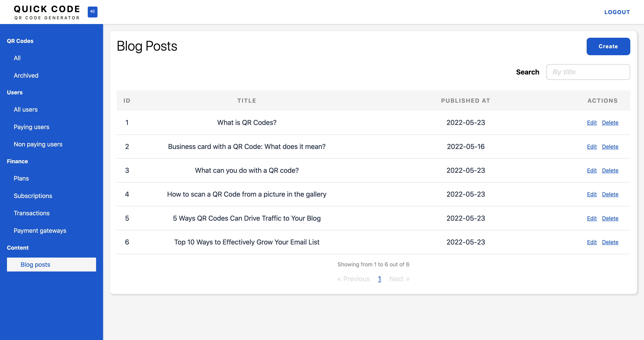
Task: Navigate to Plans in Finance
Action: coord(21,178)
